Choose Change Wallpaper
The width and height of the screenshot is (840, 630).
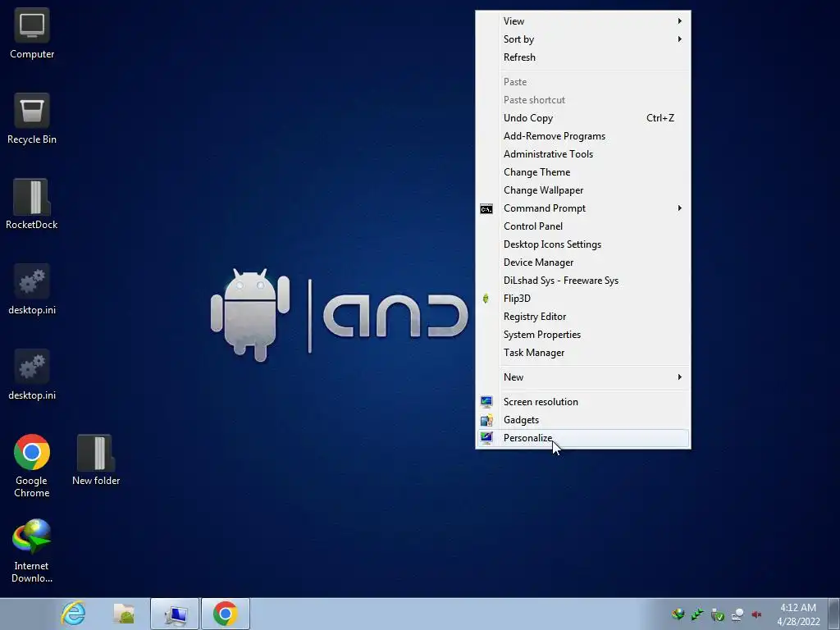coord(583,190)
